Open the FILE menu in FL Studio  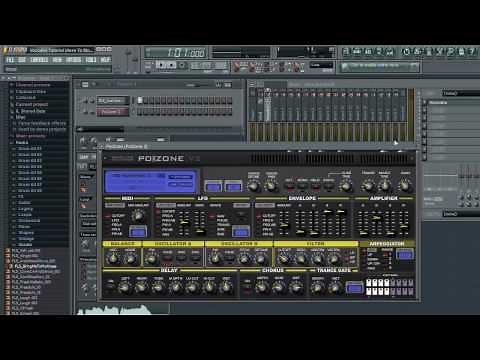pyautogui.click(x=10, y=60)
